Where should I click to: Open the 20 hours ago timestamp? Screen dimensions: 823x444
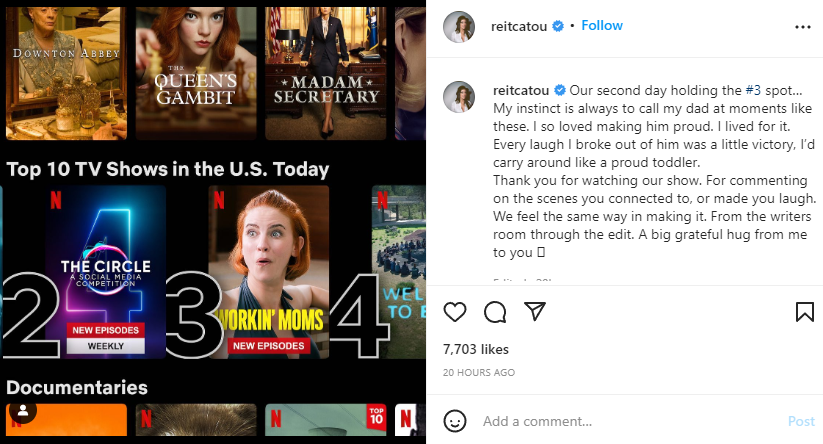[x=479, y=372]
